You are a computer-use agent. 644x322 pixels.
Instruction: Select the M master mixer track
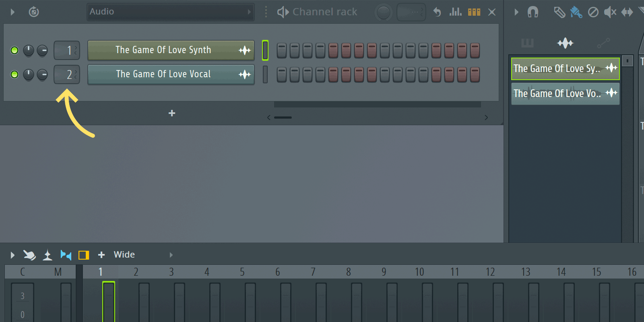(x=58, y=272)
